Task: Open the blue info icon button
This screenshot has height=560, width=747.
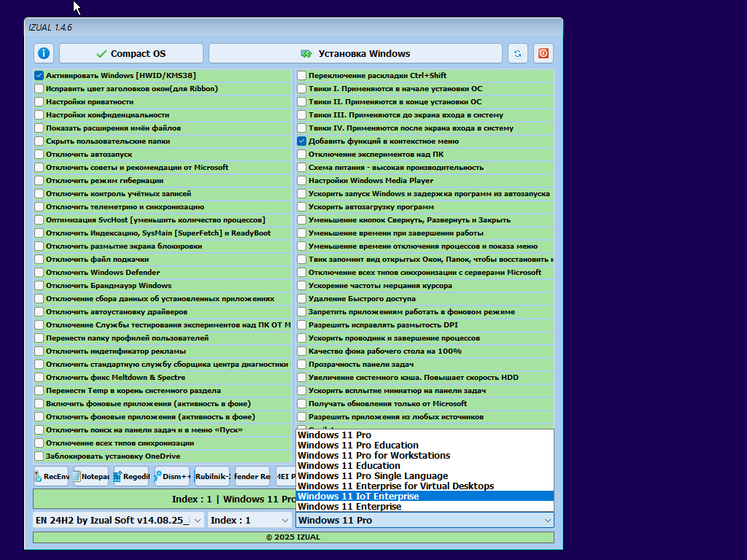Action: tap(43, 53)
